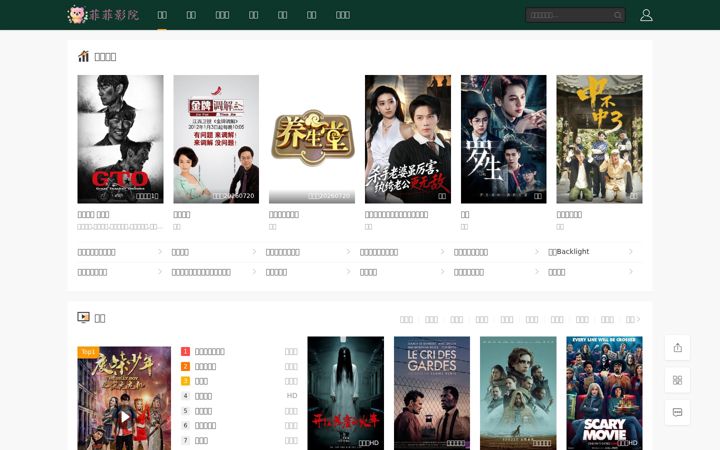Click the gray rank 5 badge
This screenshot has height=450, width=720.
click(x=186, y=411)
